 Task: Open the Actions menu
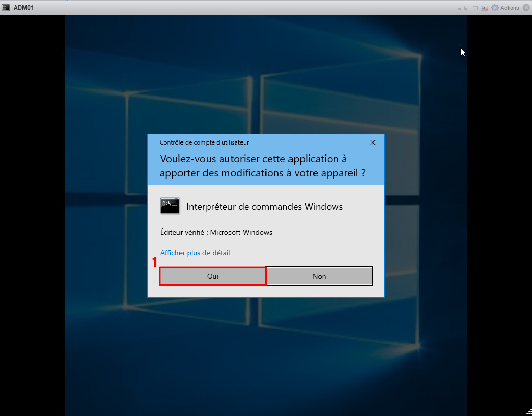[510, 8]
